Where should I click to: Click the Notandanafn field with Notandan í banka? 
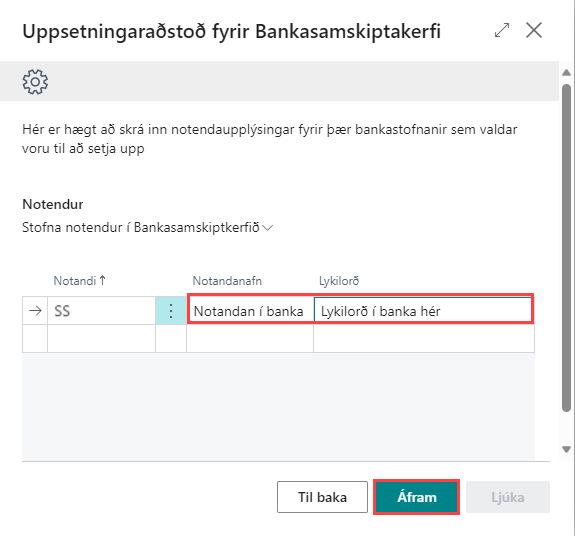(250, 311)
